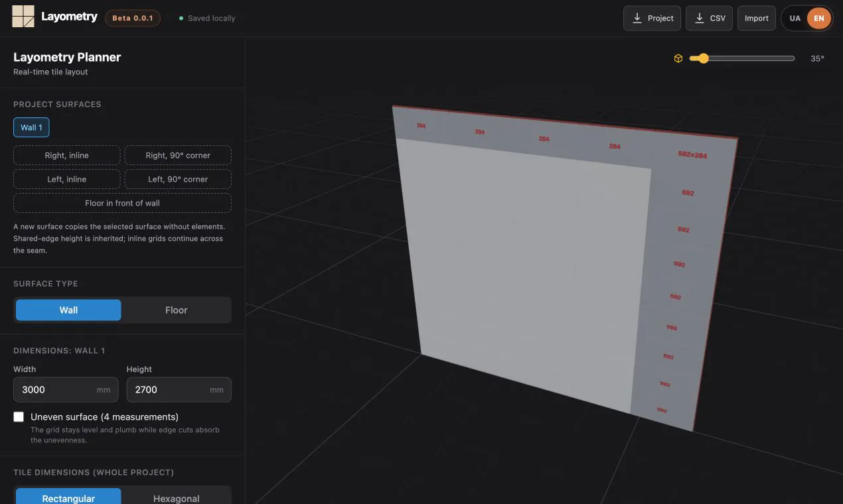Export the project with the Project button
The image size is (843, 504).
(652, 18)
